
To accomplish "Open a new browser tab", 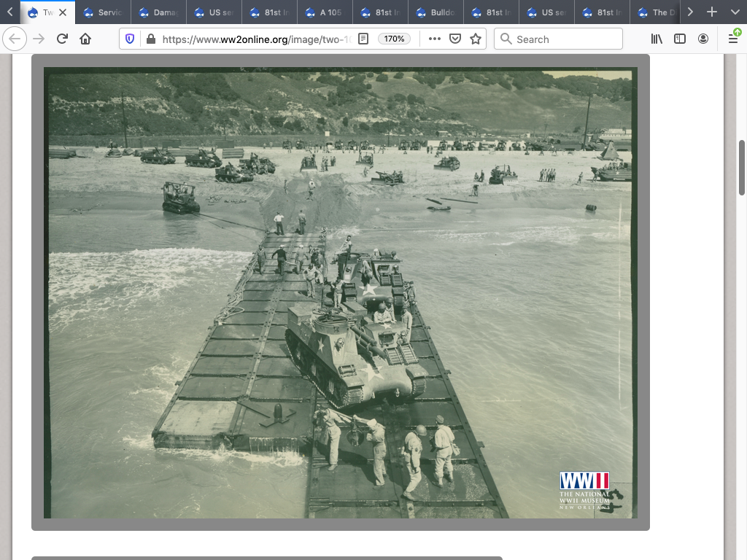I will (712, 12).
